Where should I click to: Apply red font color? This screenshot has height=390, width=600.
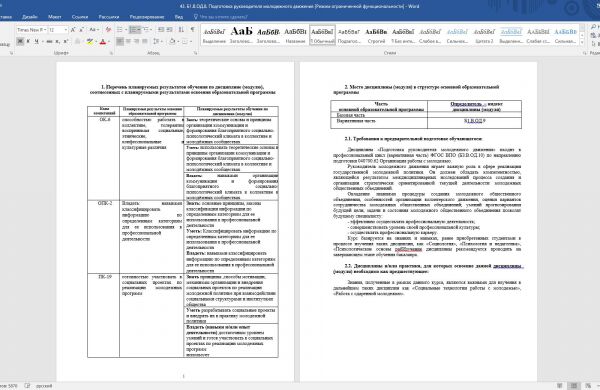point(103,41)
